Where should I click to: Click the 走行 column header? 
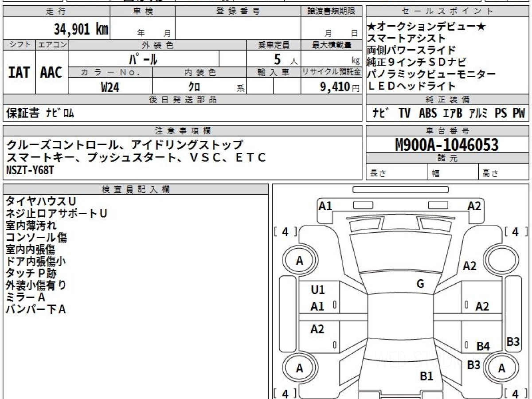(56, 12)
